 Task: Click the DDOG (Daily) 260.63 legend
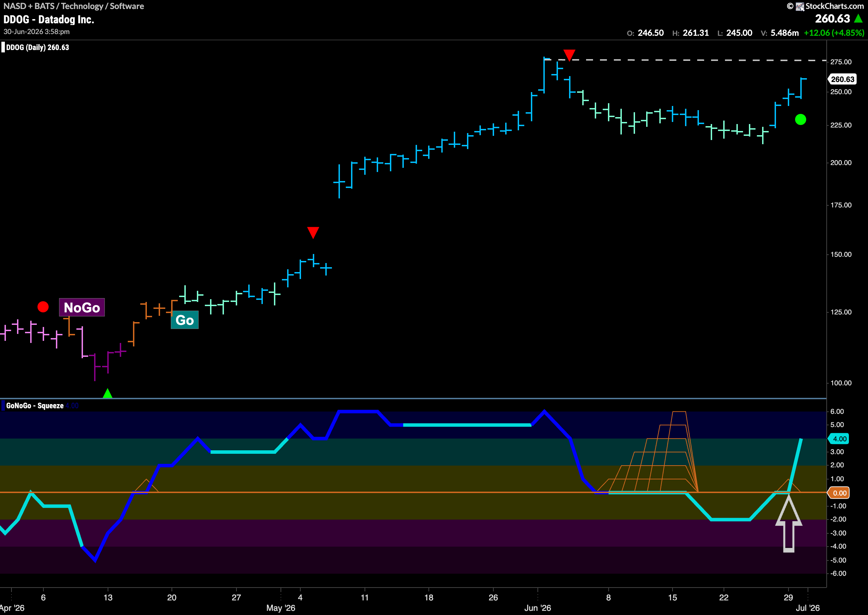[x=37, y=47]
